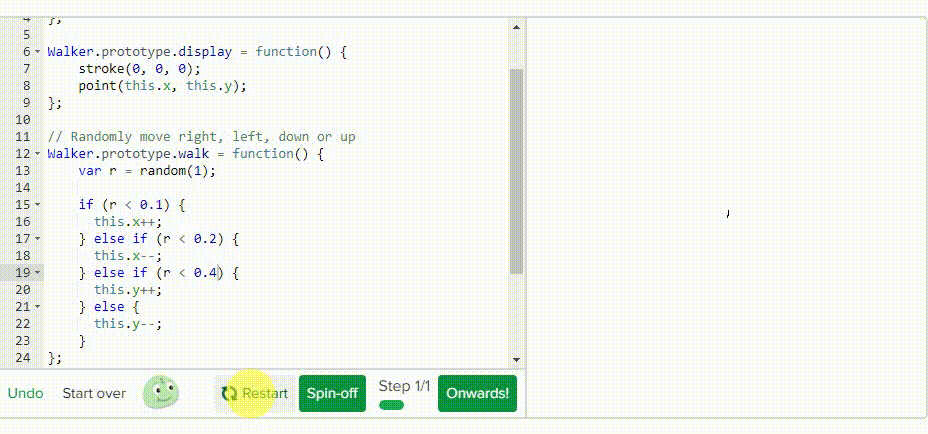The image size is (928, 434).
Task: Click the vertical scrollbar thumb in the editor
Action: point(516,171)
